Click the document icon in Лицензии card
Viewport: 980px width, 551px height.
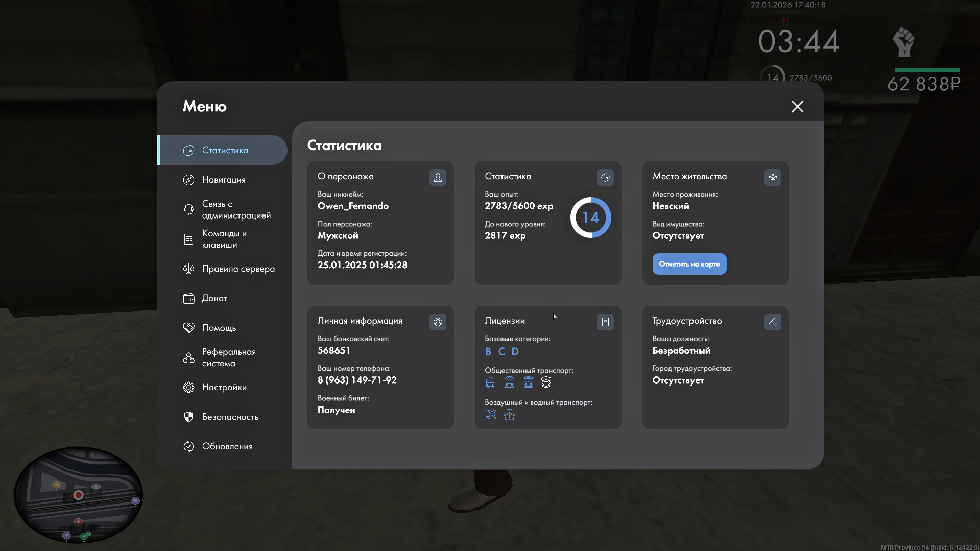coord(605,322)
